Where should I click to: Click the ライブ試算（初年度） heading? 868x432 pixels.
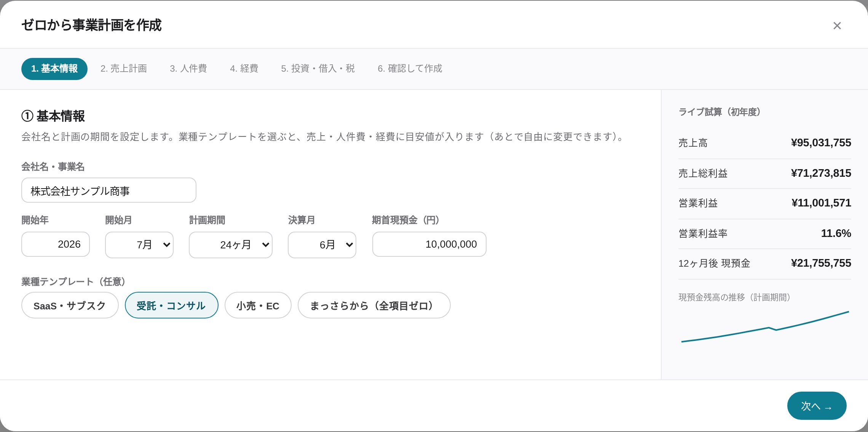pos(720,112)
